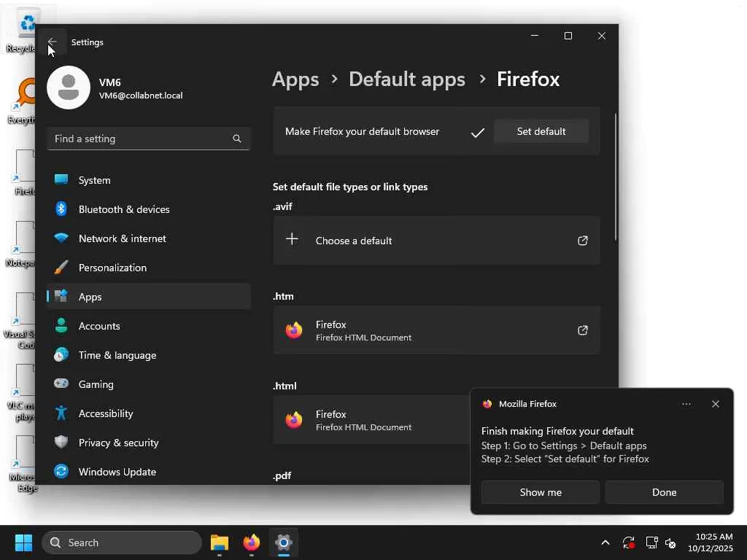Viewport: 747px width, 560px height.
Task: Open Firefox from the taskbar
Action: (x=251, y=542)
